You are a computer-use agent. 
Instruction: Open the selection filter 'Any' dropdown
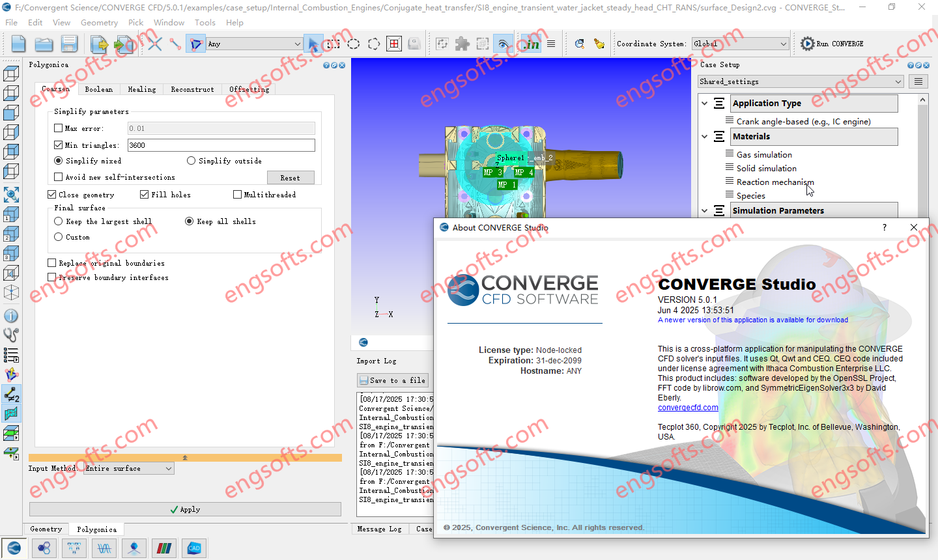pos(254,44)
